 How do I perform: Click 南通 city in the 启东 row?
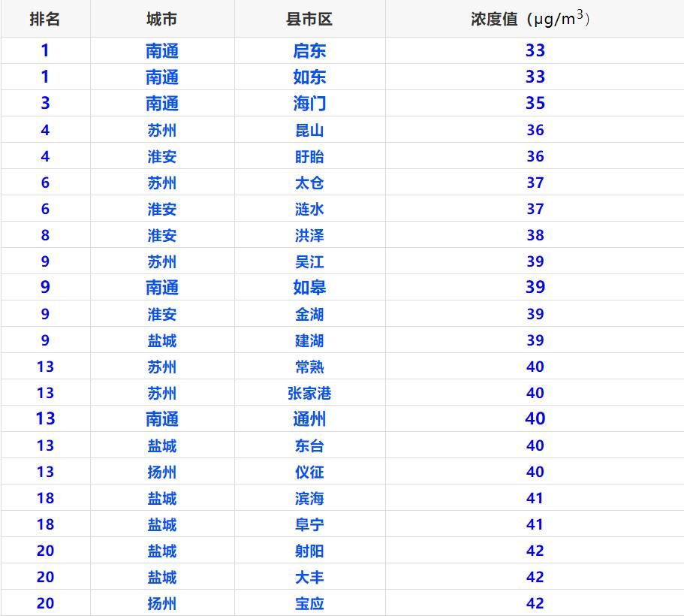pos(162,50)
